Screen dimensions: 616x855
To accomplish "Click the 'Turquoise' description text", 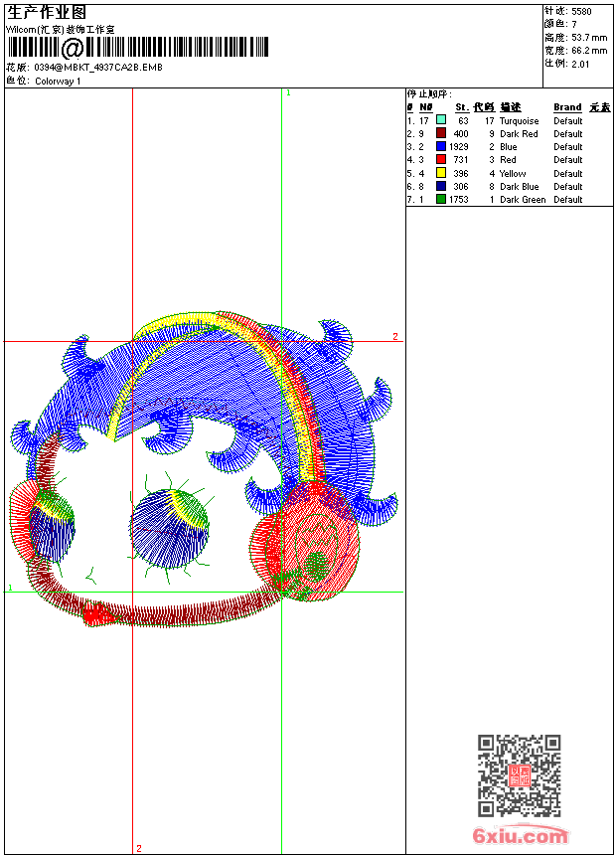I will click(519, 121).
